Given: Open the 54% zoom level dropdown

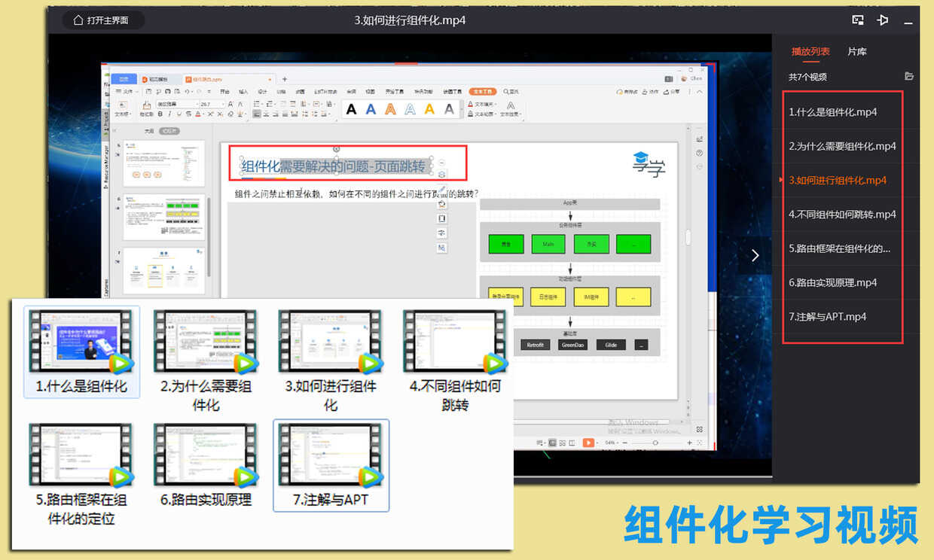Looking at the screenshot, I should point(611,443).
